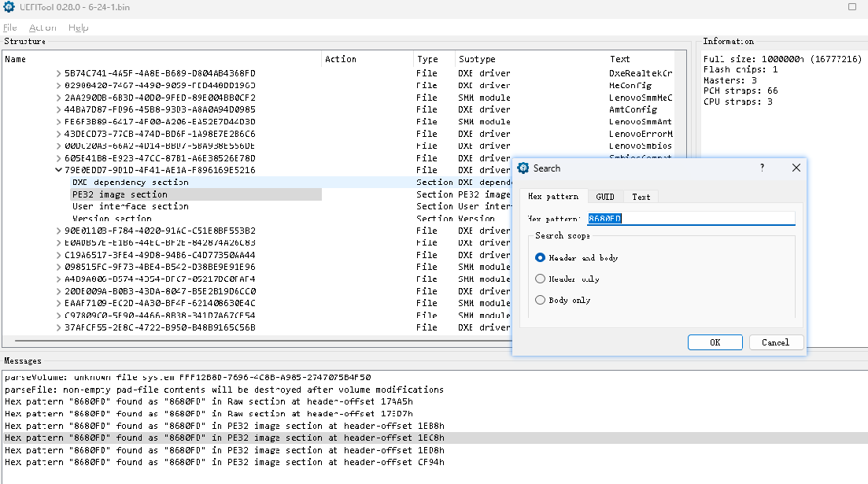Viewport: 868px width, 484px height.
Task: Collapse file 79E0EDD7-901D-4F41-AE1A-F896169E5216
Action: point(59,170)
